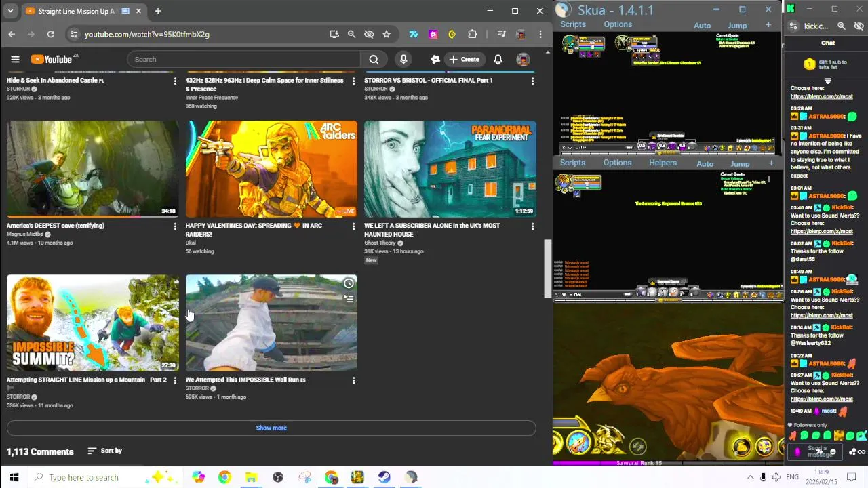Go back in the Chrome browser
The height and width of the screenshot is (488, 868).
coord(12,34)
